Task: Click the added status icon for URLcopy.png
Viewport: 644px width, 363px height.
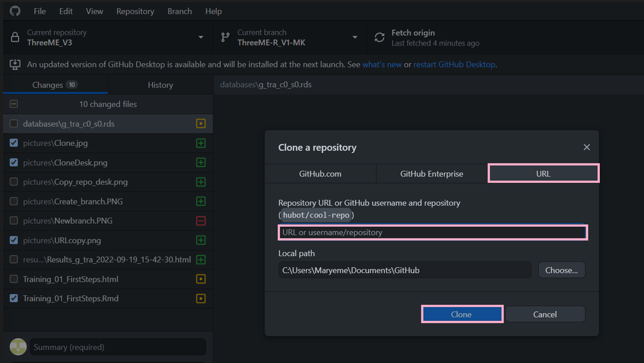Action: tap(201, 240)
